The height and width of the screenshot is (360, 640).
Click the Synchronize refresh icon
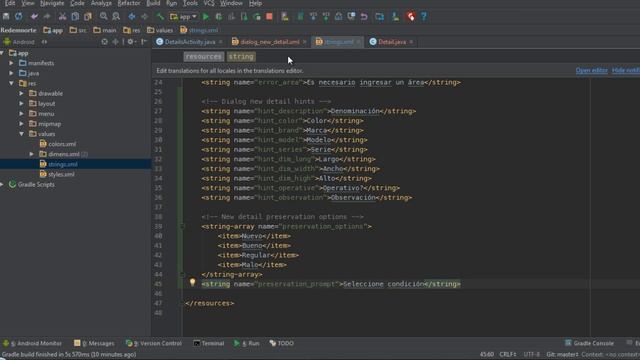tap(19, 17)
